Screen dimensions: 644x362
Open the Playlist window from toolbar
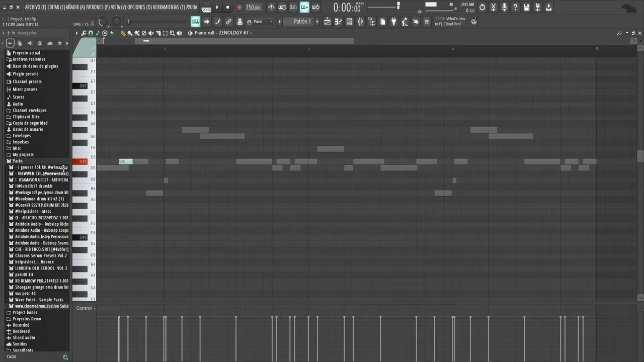[x=327, y=22]
